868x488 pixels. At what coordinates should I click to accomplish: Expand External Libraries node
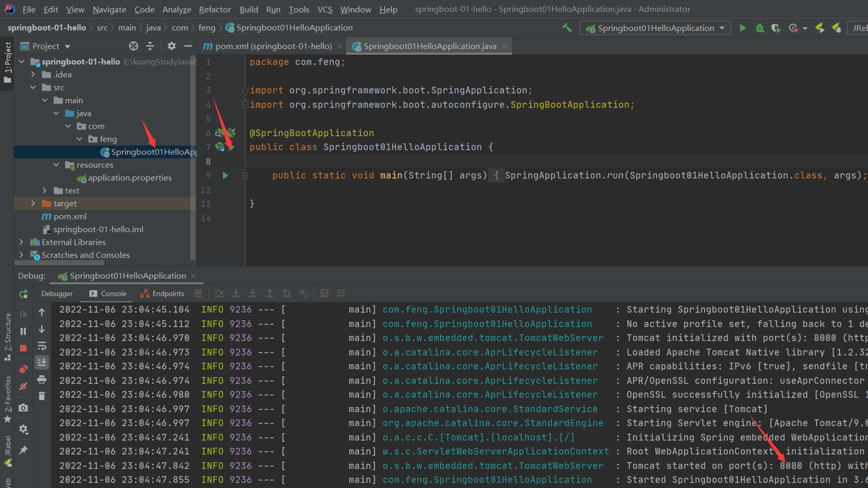(21, 242)
